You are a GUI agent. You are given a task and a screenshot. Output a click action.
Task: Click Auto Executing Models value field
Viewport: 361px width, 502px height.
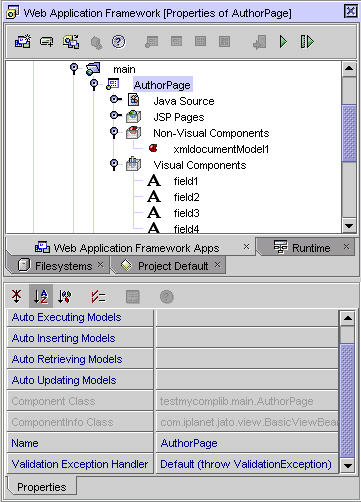point(247,318)
